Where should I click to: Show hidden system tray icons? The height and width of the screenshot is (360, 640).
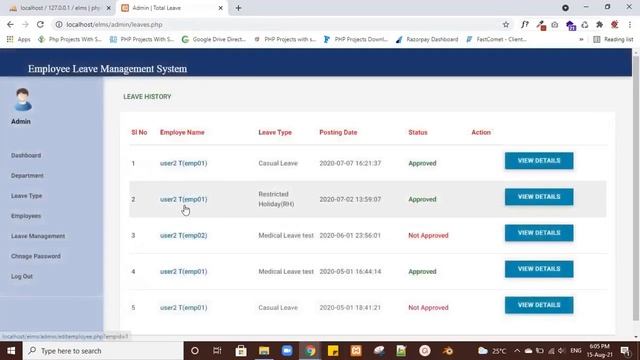517,351
